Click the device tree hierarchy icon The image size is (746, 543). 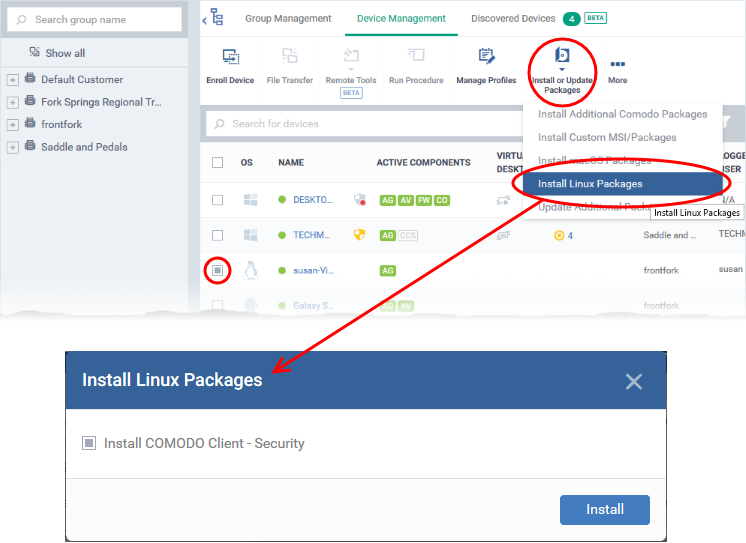coord(217,17)
